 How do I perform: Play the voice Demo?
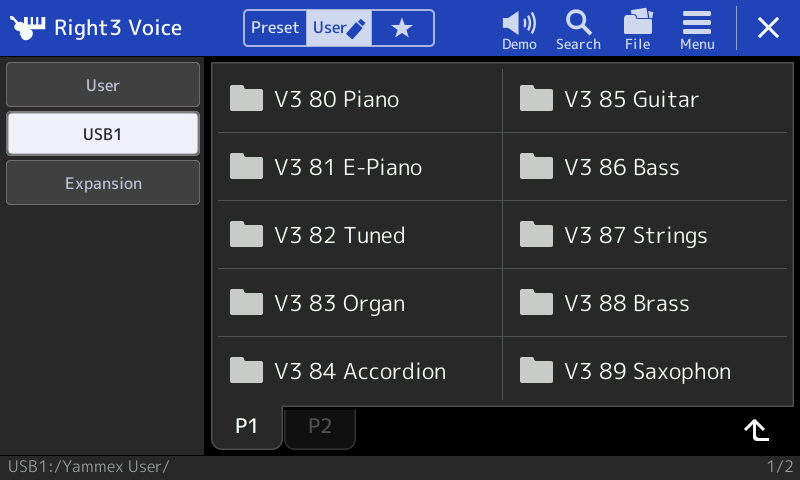[519, 30]
